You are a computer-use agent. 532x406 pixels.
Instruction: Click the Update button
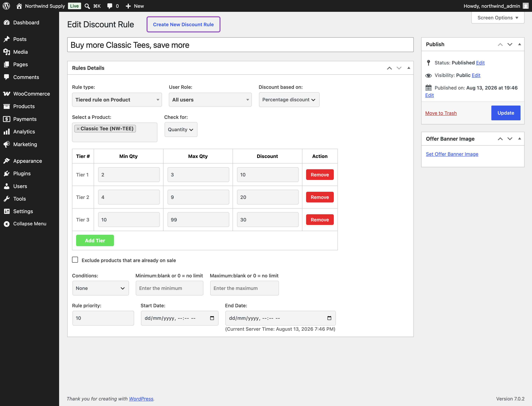tap(506, 113)
